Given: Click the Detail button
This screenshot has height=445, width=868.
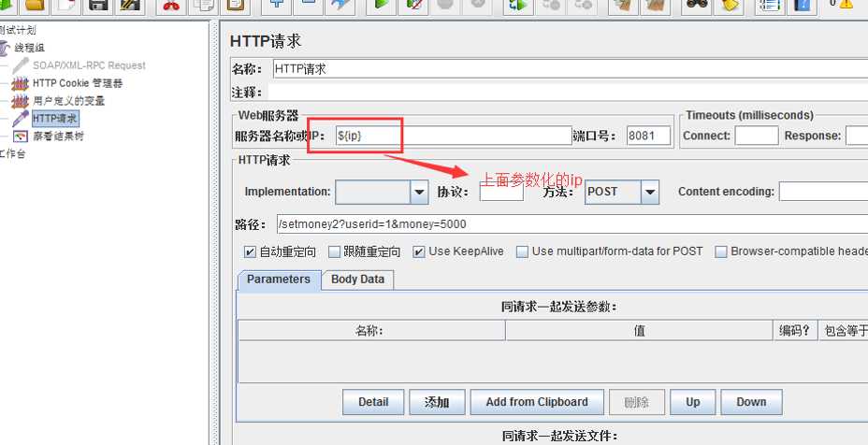Looking at the screenshot, I should (373, 402).
